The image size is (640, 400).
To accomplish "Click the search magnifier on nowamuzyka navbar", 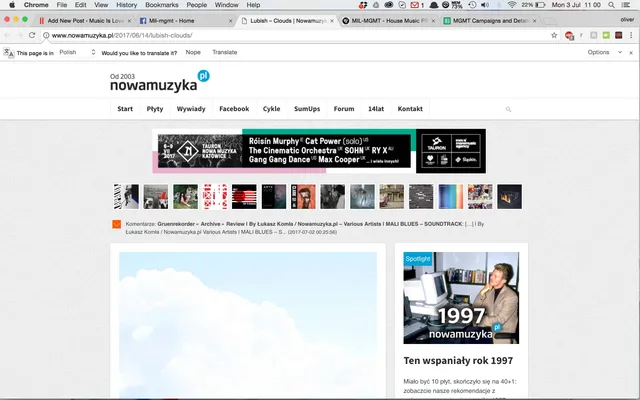I will pyautogui.click(x=508, y=109).
